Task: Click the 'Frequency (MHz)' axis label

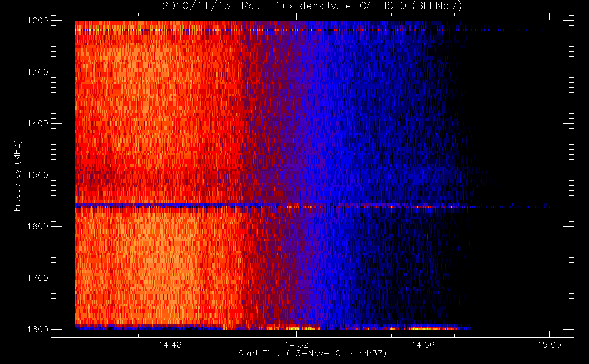Action: pyautogui.click(x=17, y=175)
